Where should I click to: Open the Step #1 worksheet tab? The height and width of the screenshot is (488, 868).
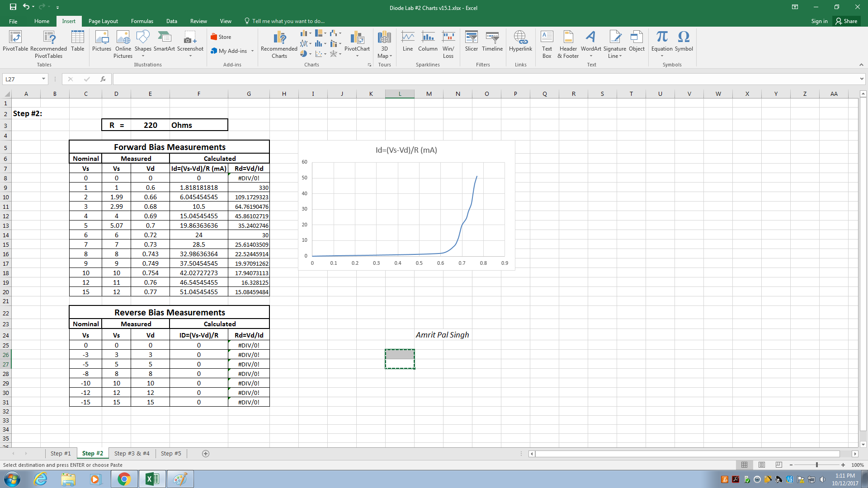pos(61,454)
